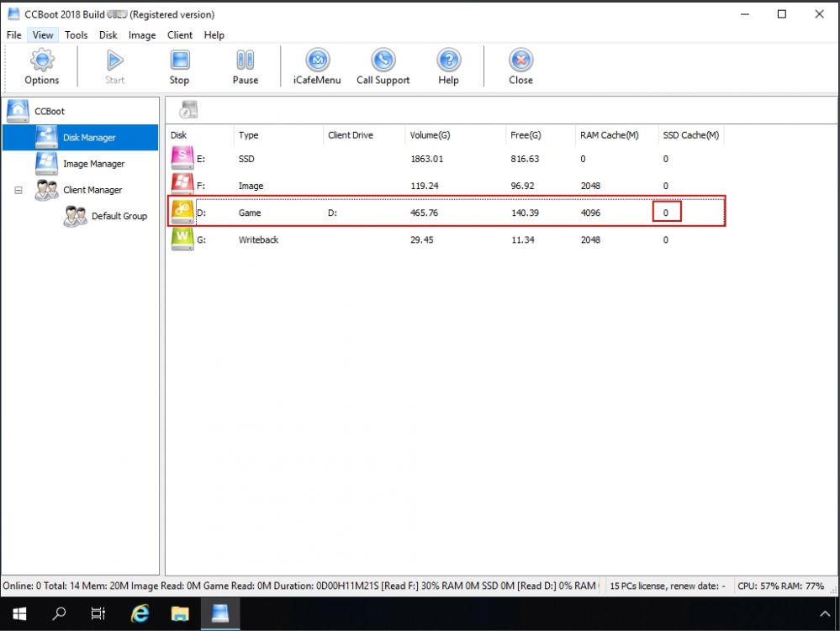This screenshot has height=631, width=840.
Task: Click the 4096 RAM cache value
Action: pos(590,213)
